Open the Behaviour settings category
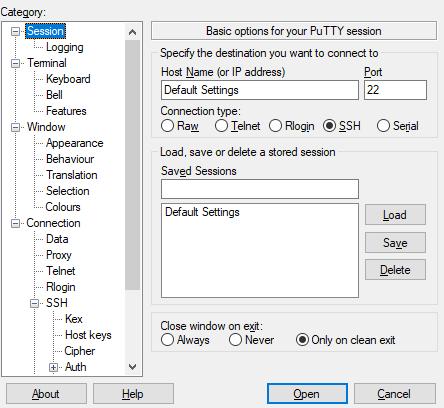The height and width of the screenshot is (408, 444). click(x=70, y=159)
